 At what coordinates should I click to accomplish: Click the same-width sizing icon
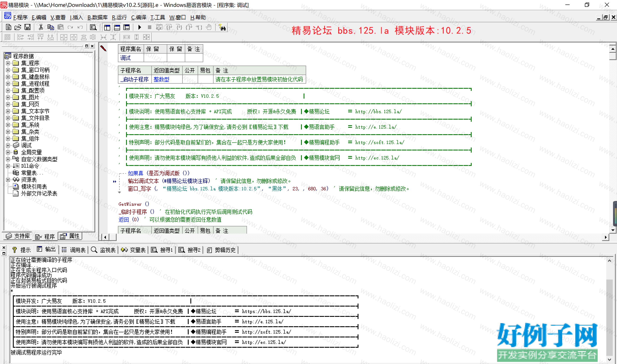126,37
